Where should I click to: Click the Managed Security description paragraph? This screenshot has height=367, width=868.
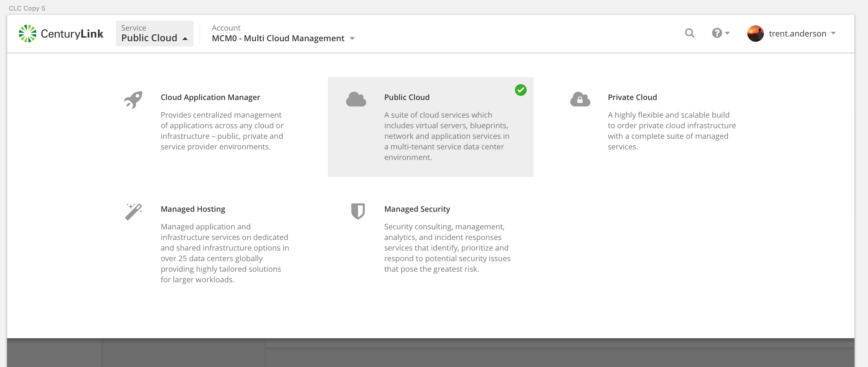pyautogui.click(x=447, y=248)
